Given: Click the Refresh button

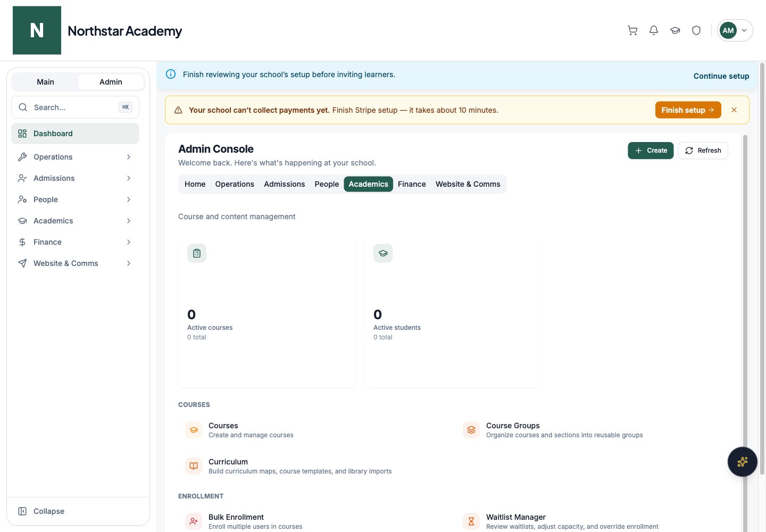Looking at the screenshot, I should point(703,151).
